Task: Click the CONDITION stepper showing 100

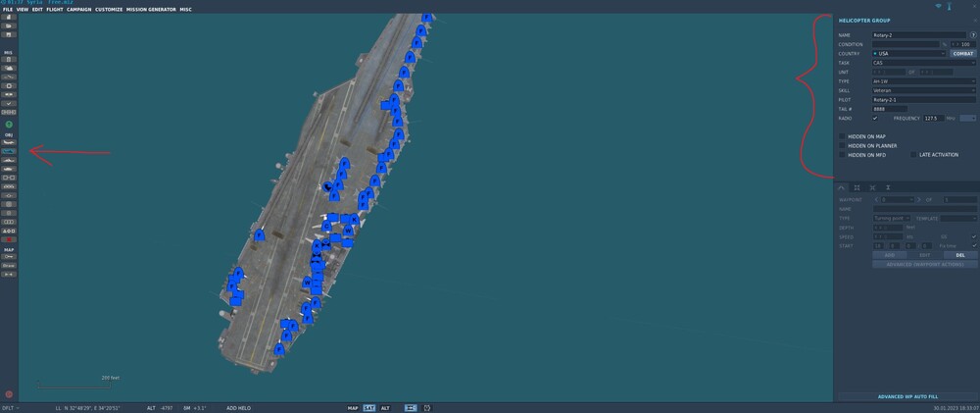Action: click(963, 44)
